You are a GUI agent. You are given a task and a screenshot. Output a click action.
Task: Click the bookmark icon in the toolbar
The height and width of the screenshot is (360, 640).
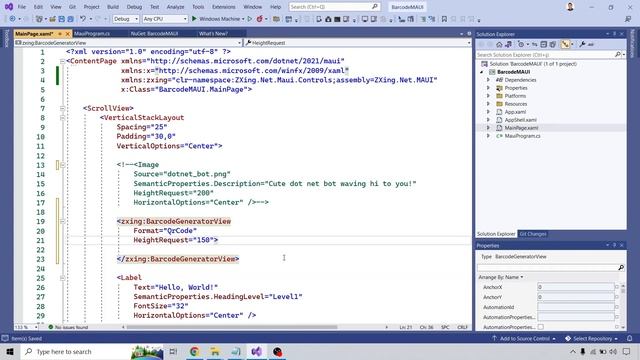[x=444, y=19]
